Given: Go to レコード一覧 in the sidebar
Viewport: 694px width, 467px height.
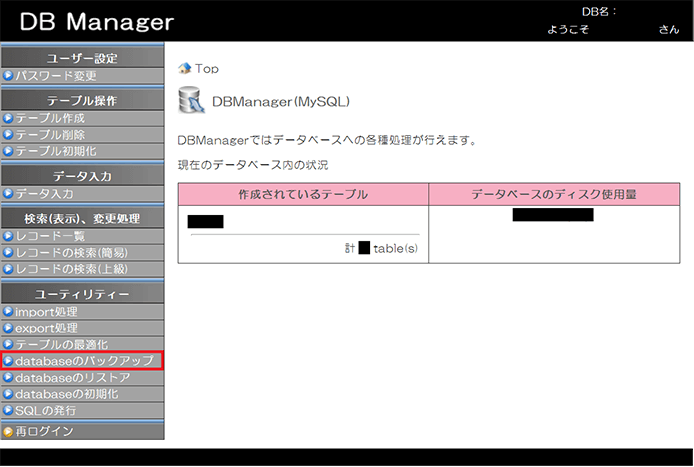Looking at the screenshot, I should 50,236.
